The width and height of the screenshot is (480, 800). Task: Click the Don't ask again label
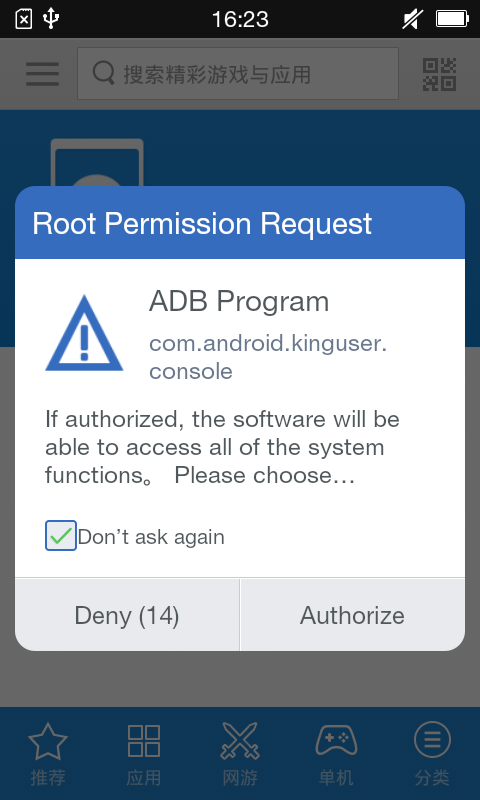pyautogui.click(x=151, y=537)
